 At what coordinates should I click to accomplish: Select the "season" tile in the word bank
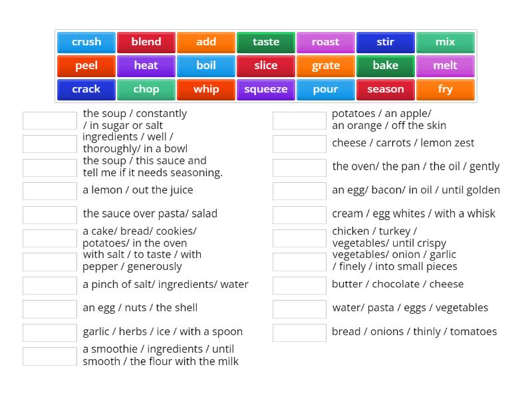[x=385, y=89]
